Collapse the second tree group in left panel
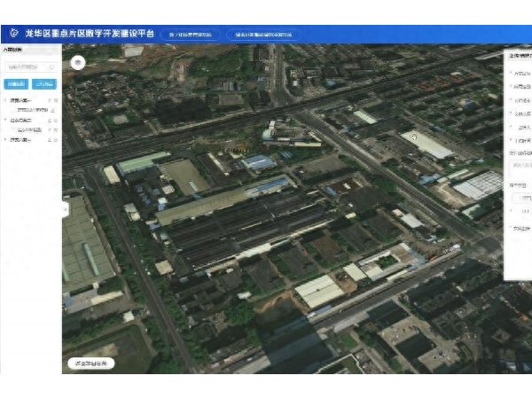The image size is (532, 399). [5, 120]
